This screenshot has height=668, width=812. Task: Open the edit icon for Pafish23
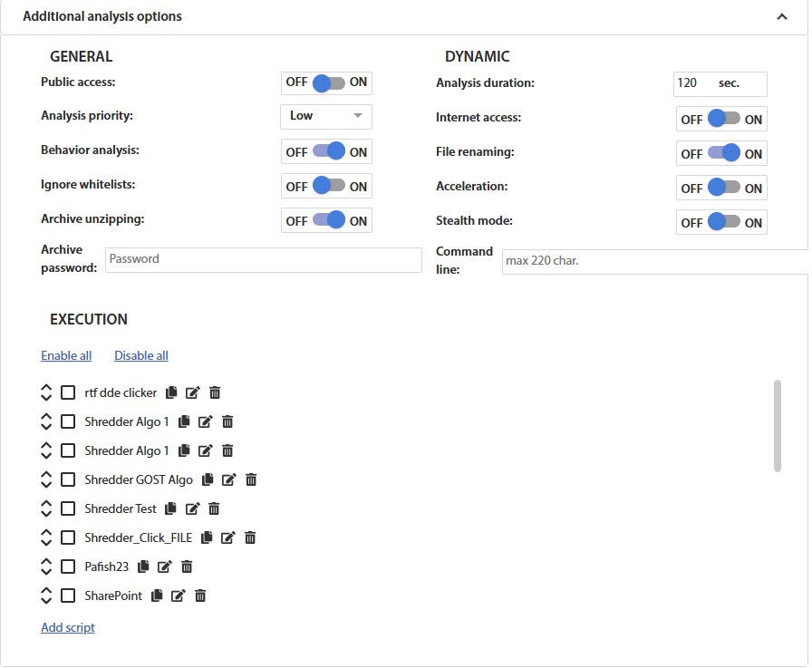pos(164,566)
